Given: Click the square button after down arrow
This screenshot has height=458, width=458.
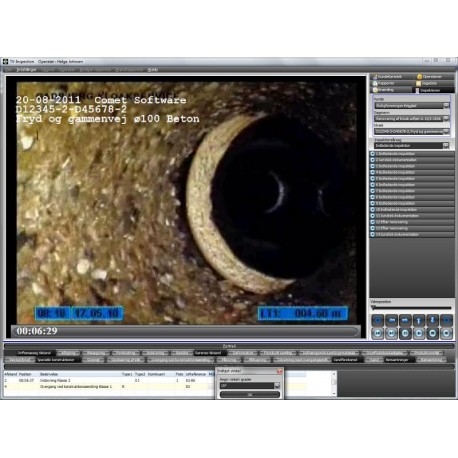Looking at the screenshot, I should tap(446, 320).
